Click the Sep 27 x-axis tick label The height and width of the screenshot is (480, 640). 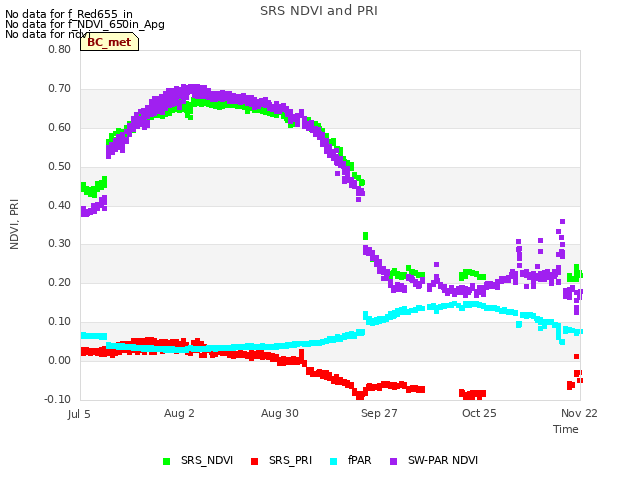point(379,413)
